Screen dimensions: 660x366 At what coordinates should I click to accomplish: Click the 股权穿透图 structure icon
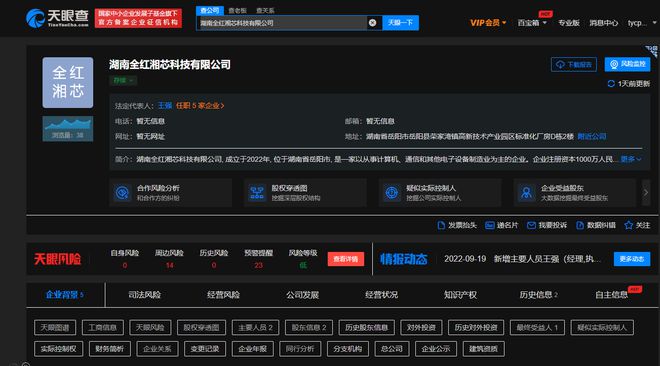257,193
